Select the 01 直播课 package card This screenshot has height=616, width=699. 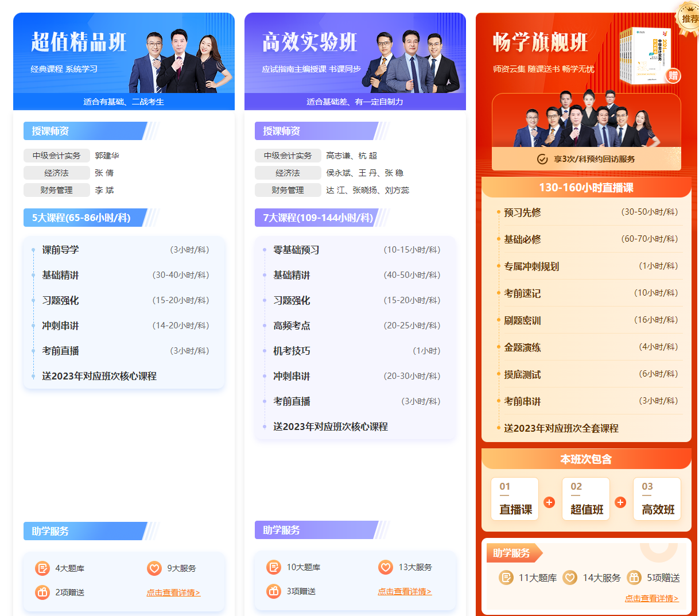point(515,499)
